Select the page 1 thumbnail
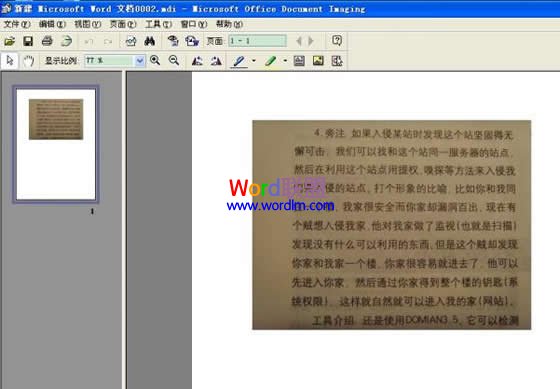This screenshot has width=560, height=389. coord(56,144)
